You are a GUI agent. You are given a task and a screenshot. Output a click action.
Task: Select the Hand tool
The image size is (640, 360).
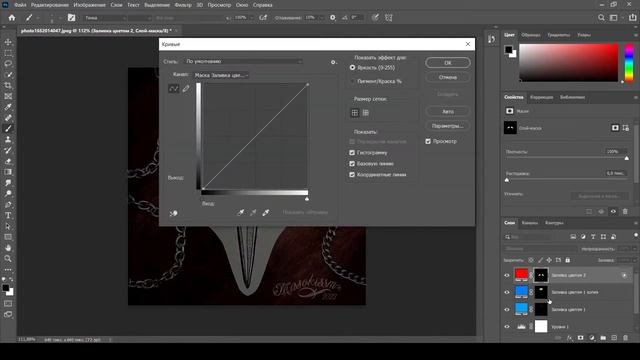click(8, 247)
